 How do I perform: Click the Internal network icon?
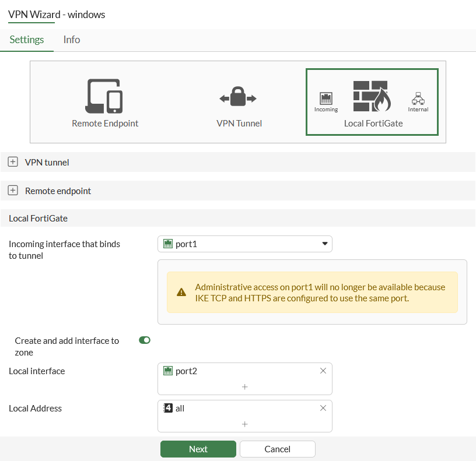point(418,98)
